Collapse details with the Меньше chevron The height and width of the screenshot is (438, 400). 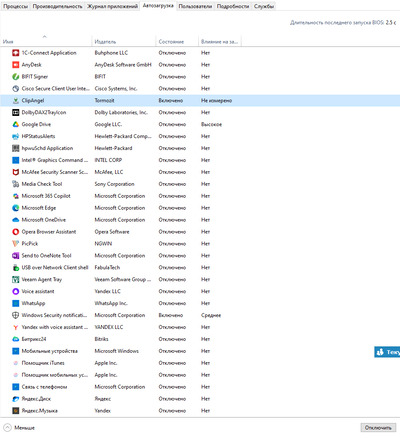pos(7,428)
